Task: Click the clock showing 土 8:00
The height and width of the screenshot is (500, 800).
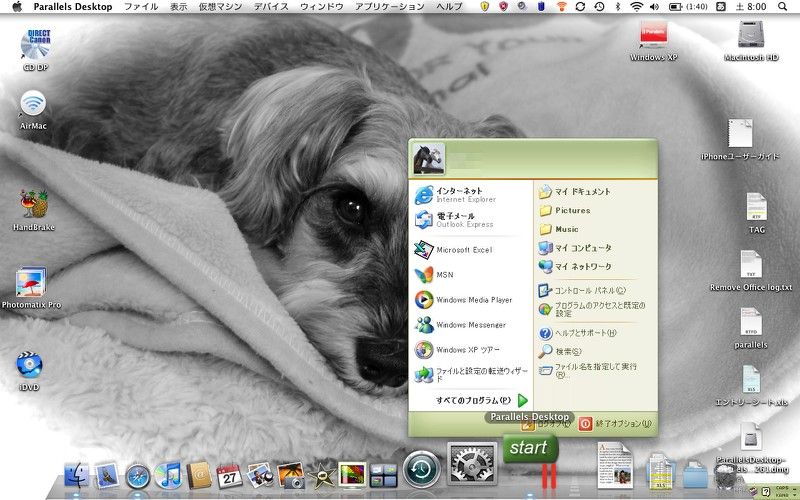Action: point(751,7)
